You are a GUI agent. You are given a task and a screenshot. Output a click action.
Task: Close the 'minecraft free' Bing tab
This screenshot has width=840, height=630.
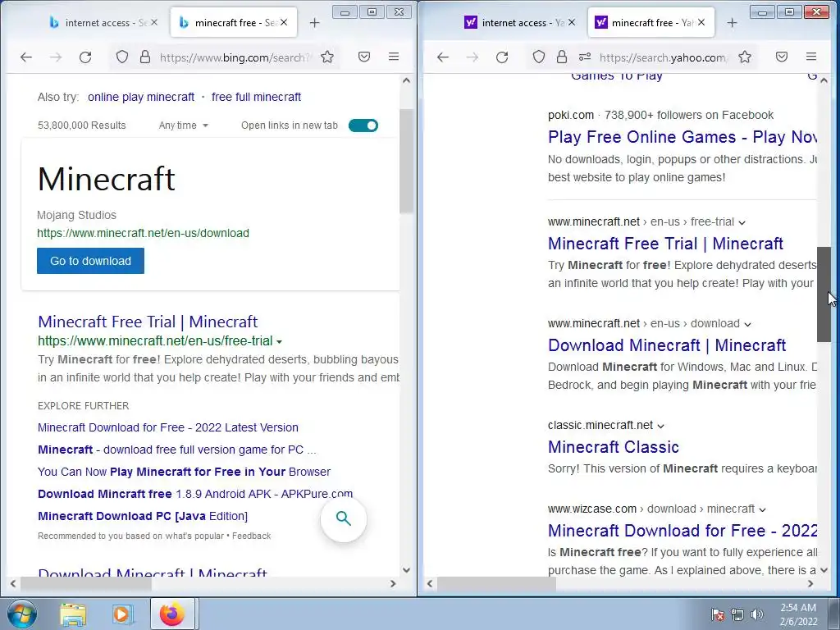coord(284,22)
